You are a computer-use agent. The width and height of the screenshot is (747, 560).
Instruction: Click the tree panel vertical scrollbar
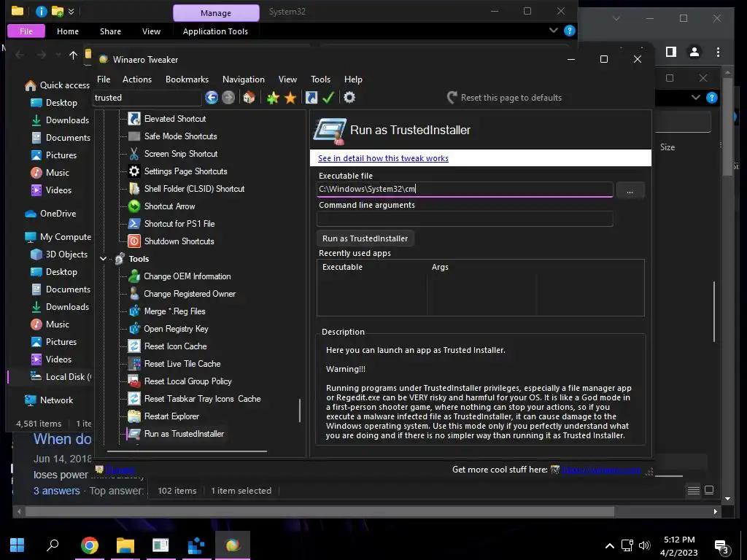click(300, 410)
